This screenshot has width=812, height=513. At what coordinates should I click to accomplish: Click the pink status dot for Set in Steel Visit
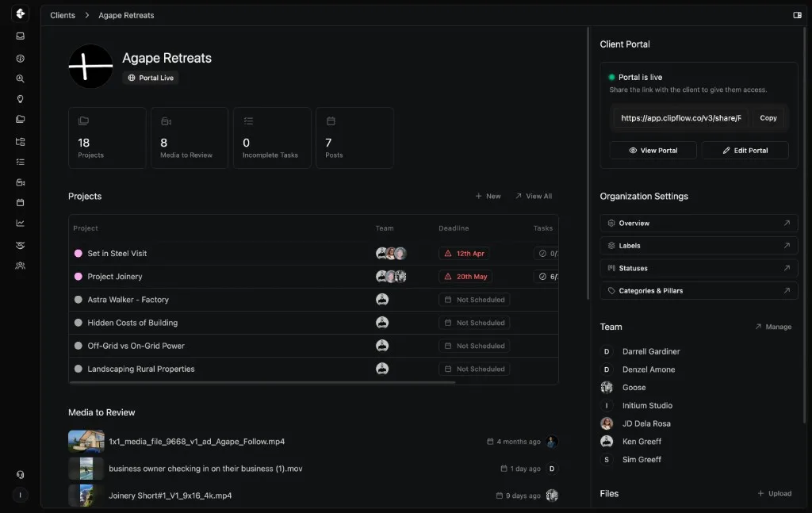click(x=79, y=254)
